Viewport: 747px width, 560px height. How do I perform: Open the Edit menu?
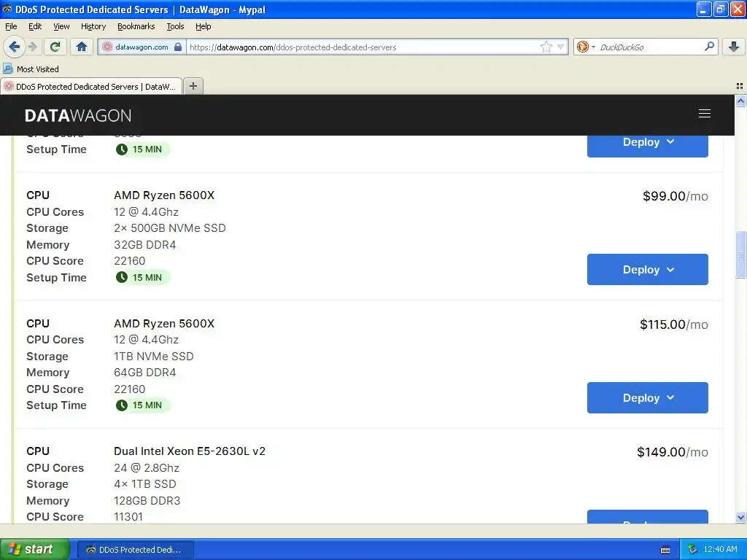pos(35,26)
